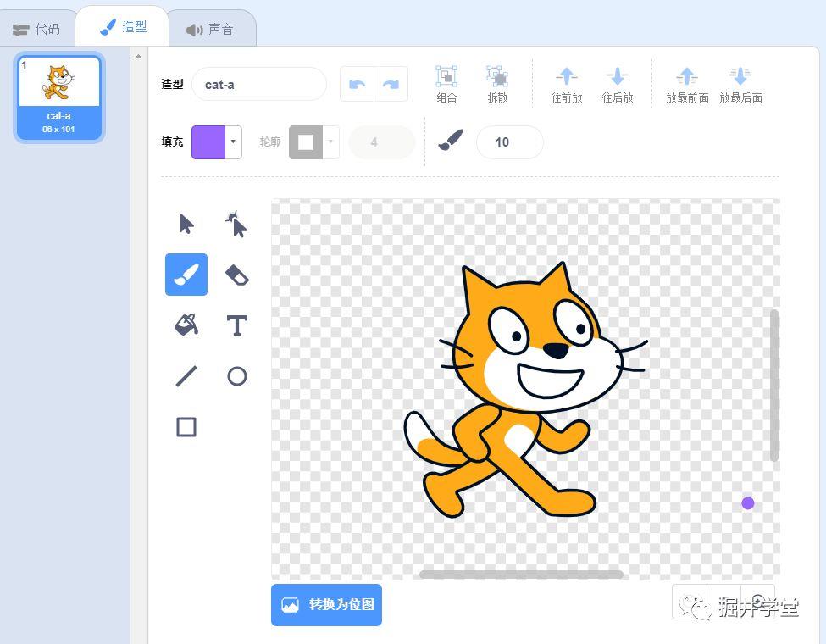Click the undo arrow button
This screenshot has height=644, width=826.
click(x=358, y=85)
